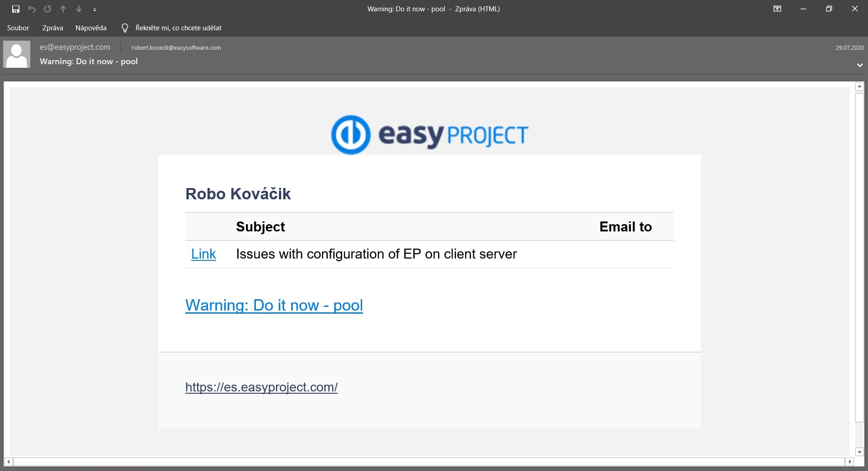Click sender address es@easyproject.com

[75, 47]
